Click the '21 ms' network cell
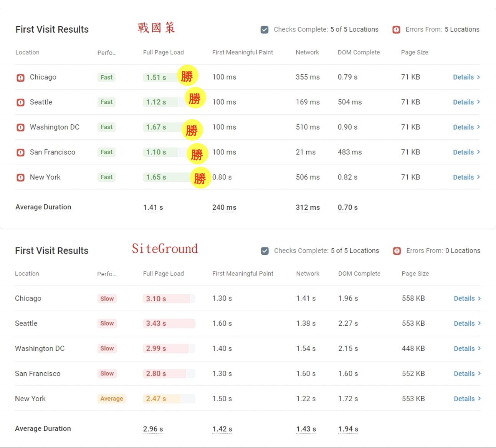 306,152
